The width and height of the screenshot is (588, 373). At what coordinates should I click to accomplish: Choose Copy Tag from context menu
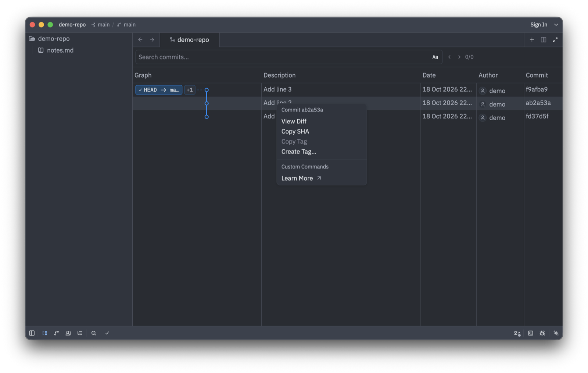pyautogui.click(x=322, y=142)
